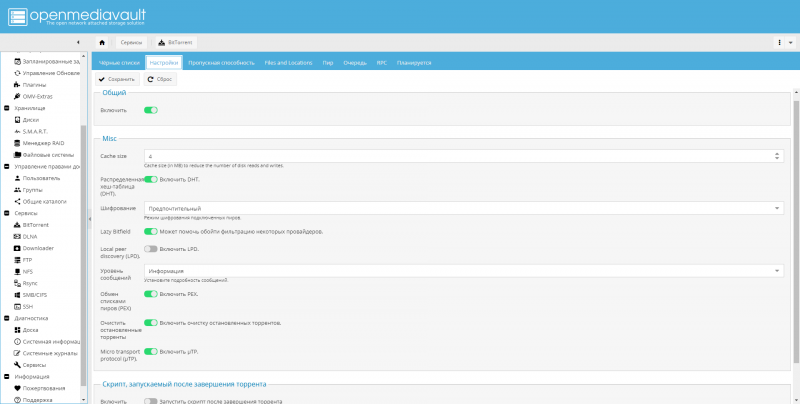Open the NFS service page

23,272
